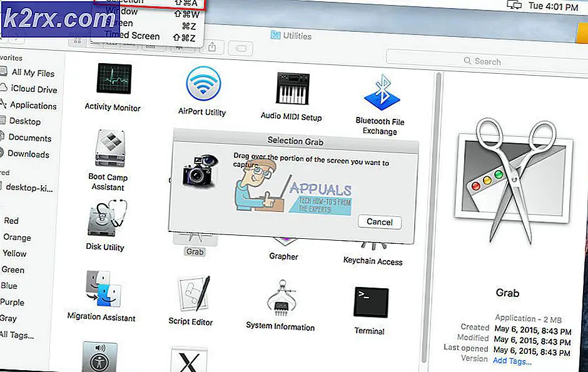This screenshot has height=372, width=588.
Task: Select the Keychain Access app label
Action: pyautogui.click(x=373, y=261)
